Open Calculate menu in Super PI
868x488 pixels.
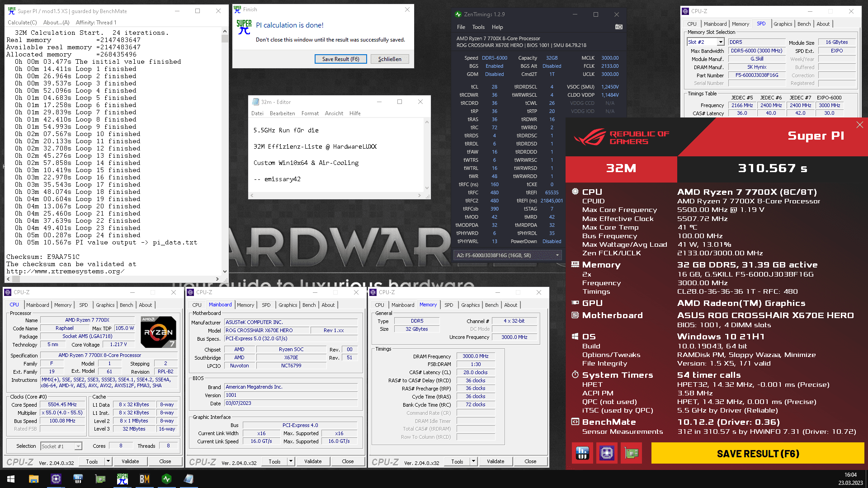tap(22, 23)
